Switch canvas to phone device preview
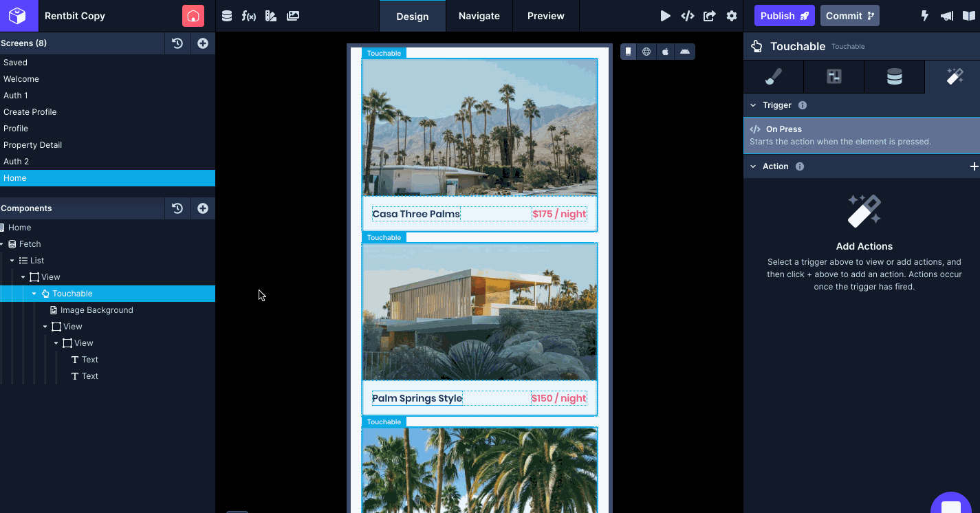Viewport: 980px width, 513px height. point(629,52)
